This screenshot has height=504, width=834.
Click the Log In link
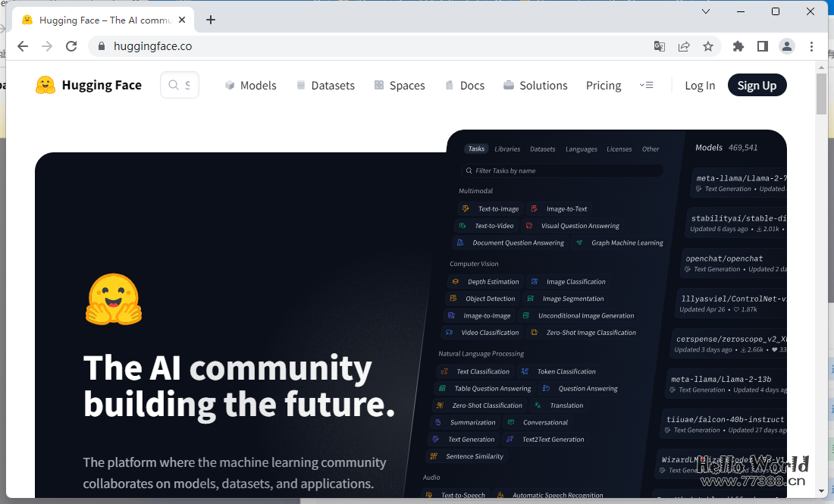click(x=700, y=86)
